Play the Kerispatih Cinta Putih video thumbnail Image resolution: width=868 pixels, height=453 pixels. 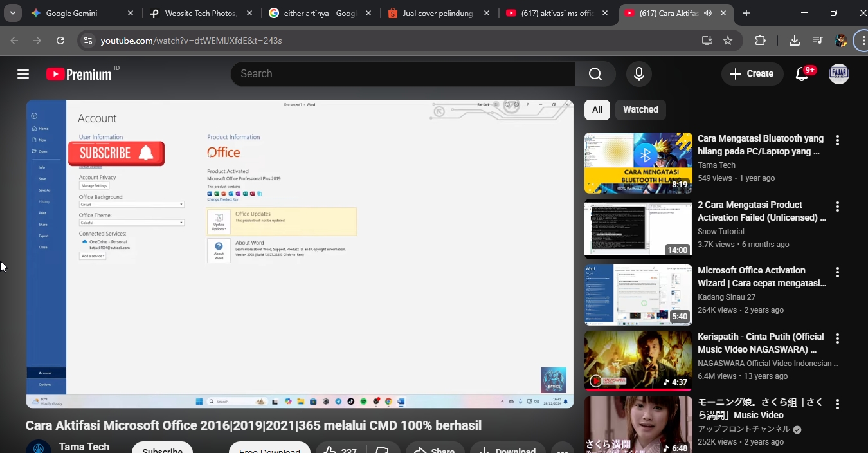pos(638,360)
